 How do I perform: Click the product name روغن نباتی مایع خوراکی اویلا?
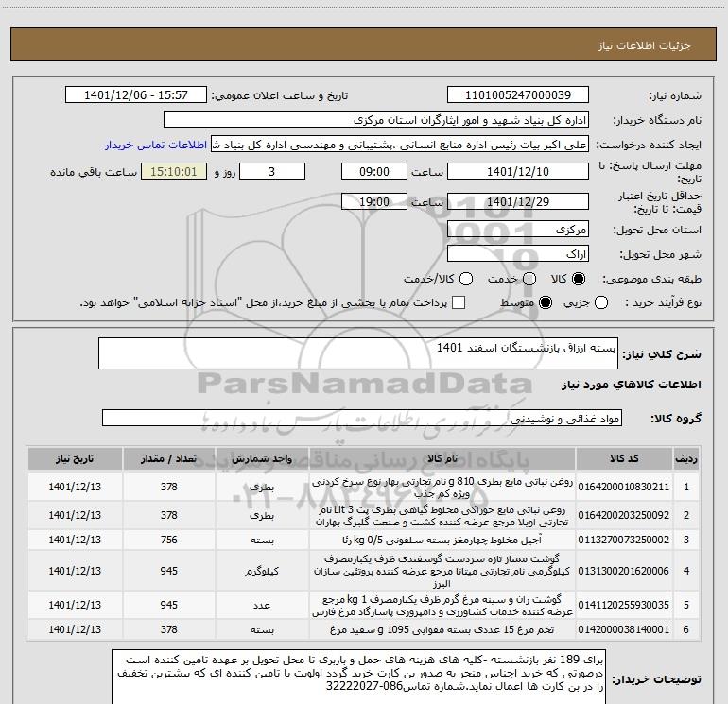(x=442, y=516)
